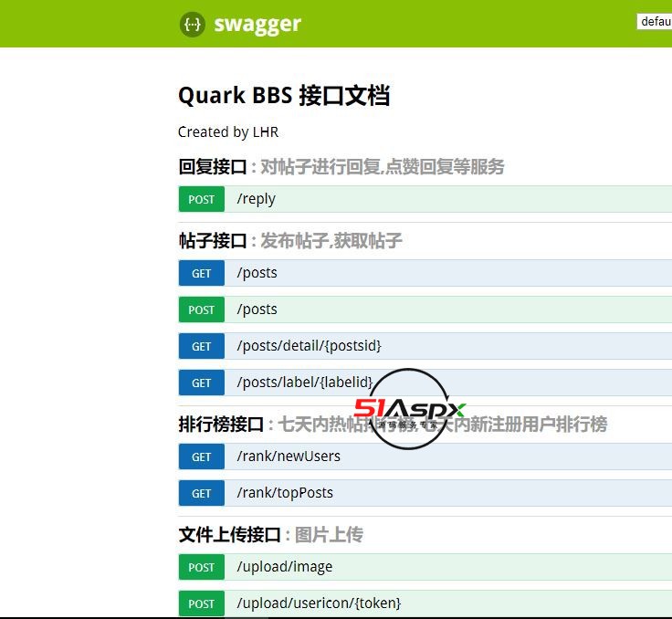Expand the 帖子接口 section header

(x=213, y=240)
